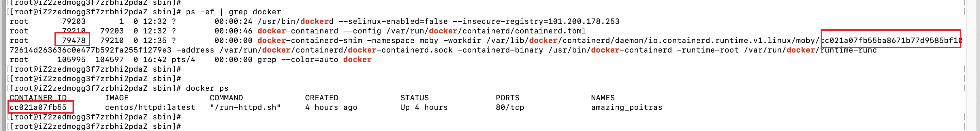Image resolution: width=980 pixels, height=131 pixels.
Task: Click the 80/tcp ports value
Action: (510, 107)
